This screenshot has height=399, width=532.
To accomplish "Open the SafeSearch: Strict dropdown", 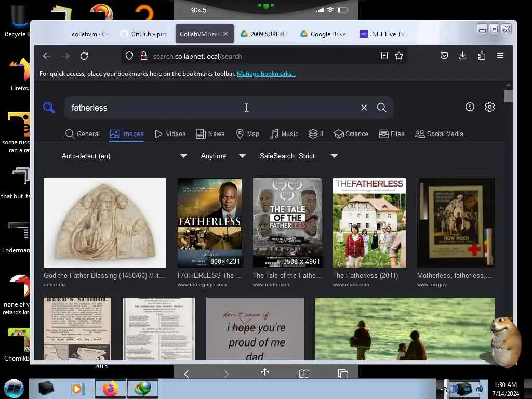I will tap(298, 156).
